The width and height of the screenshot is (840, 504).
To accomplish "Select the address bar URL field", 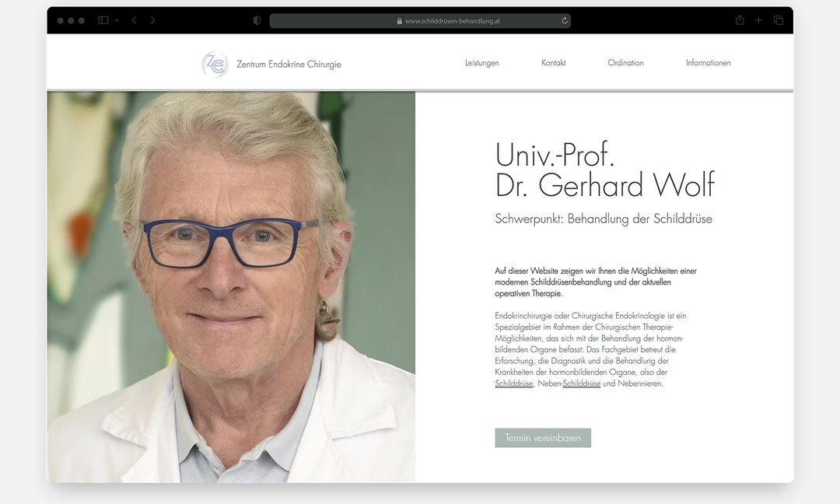I will [x=420, y=21].
